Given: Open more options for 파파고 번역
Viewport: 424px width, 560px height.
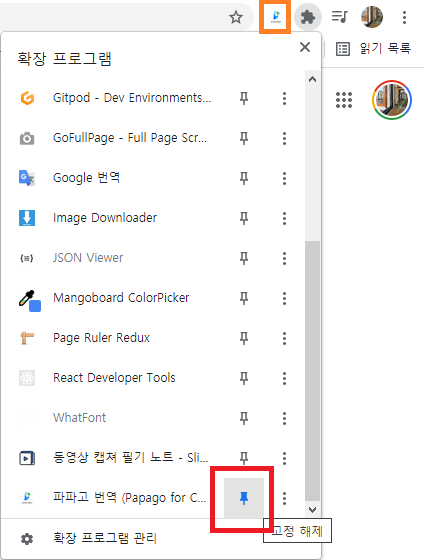Looking at the screenshot, I should [284, 498].
